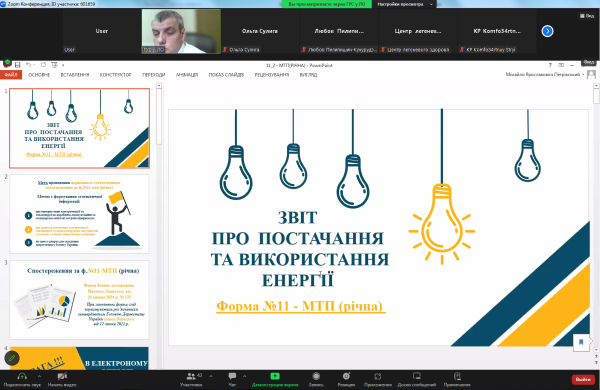Viewport: 600px width, 390px height.
Task: Select the KP Komfo34rtn participant tile
Action: [497, 31]
